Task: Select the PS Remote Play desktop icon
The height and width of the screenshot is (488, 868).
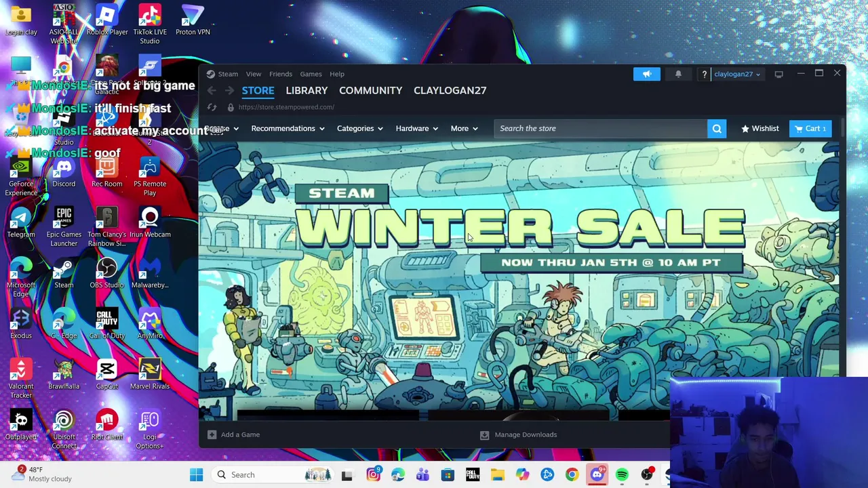Action: pyautogui.click(x=150, y=176)
